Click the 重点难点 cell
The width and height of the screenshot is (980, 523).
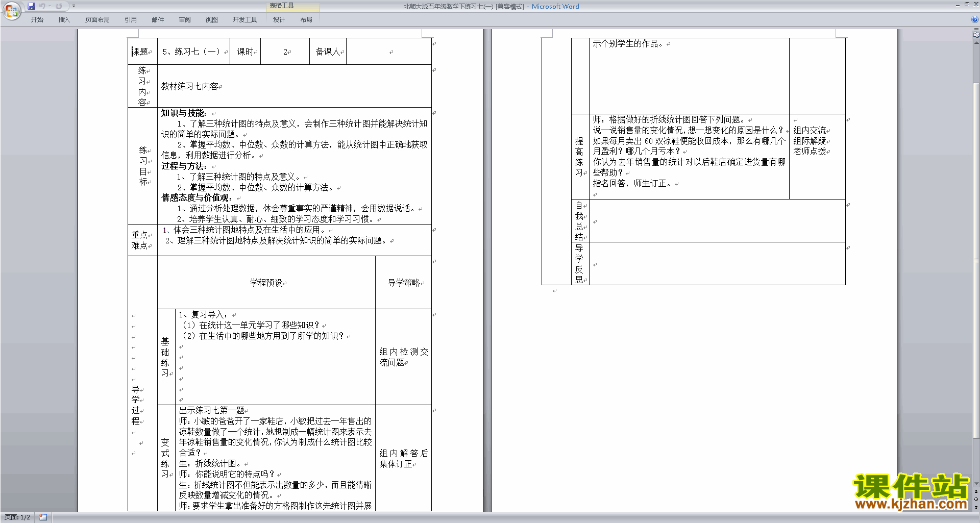[x=142, y=240]
